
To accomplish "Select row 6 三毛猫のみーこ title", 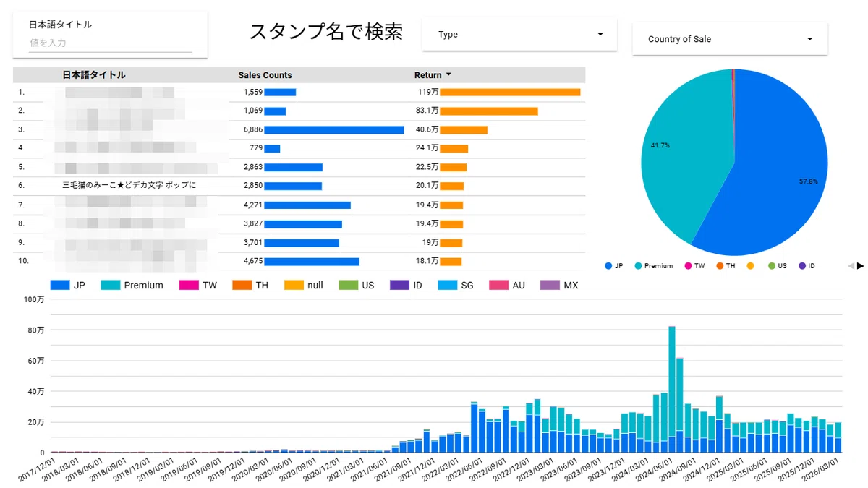I will point(129,185).
